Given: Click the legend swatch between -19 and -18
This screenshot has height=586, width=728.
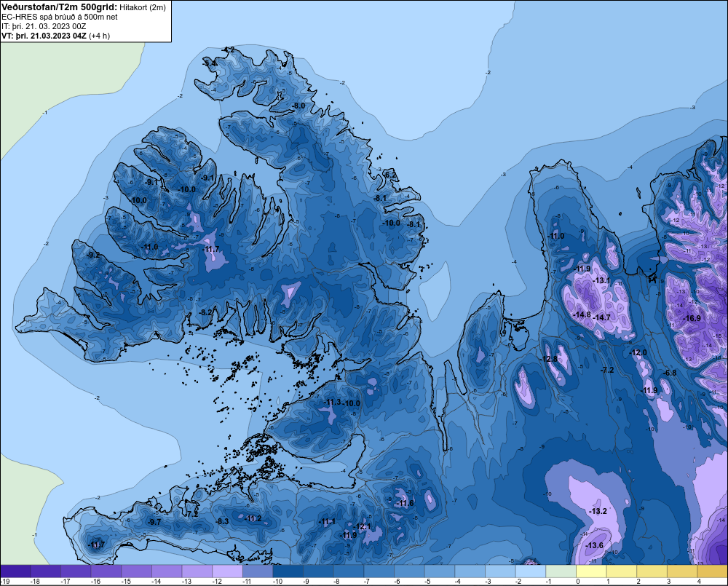Looking at the screenshot, I should (15, 571).
